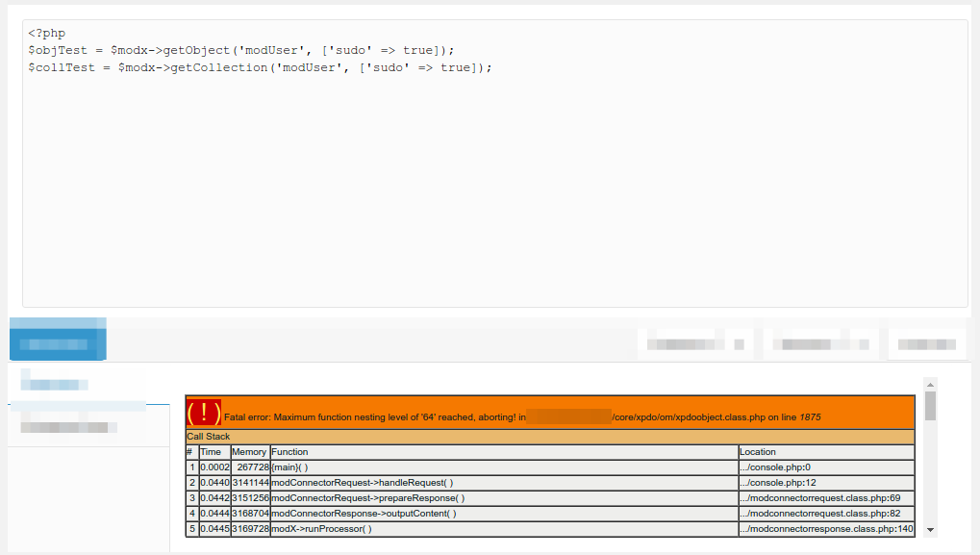980x555 pixels.
Task: Click the first blurred button right of toolbar
Action: pos(695,344)
